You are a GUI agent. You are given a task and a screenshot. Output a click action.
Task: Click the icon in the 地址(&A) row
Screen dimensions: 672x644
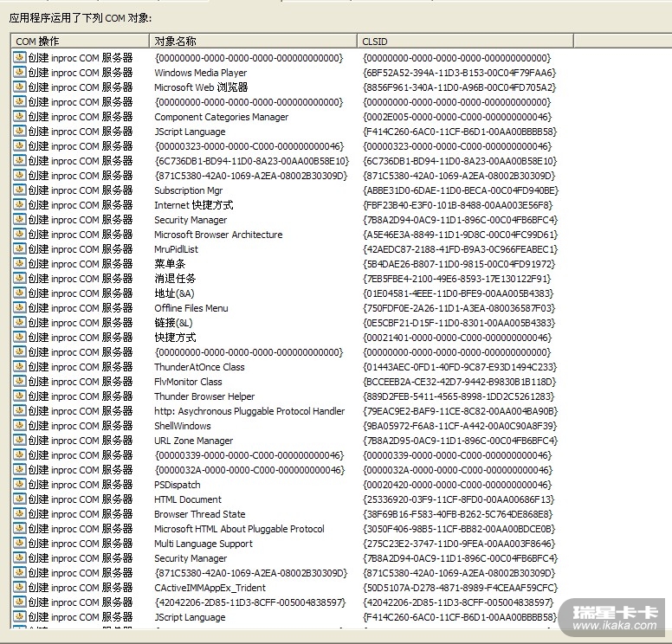point(20,293)
